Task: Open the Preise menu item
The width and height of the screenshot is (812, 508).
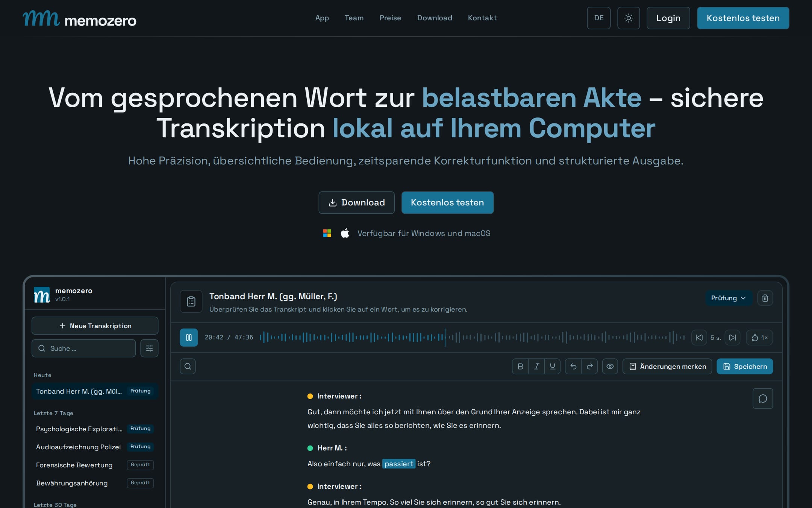Action: (x=390, y=18)
